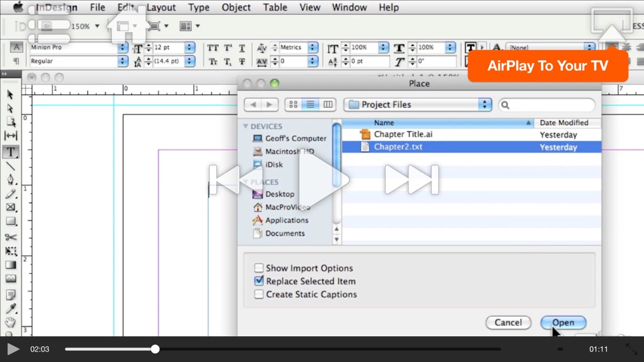Click the Cancel button
This screenshot has height=362, width=644.
(508, 322)
